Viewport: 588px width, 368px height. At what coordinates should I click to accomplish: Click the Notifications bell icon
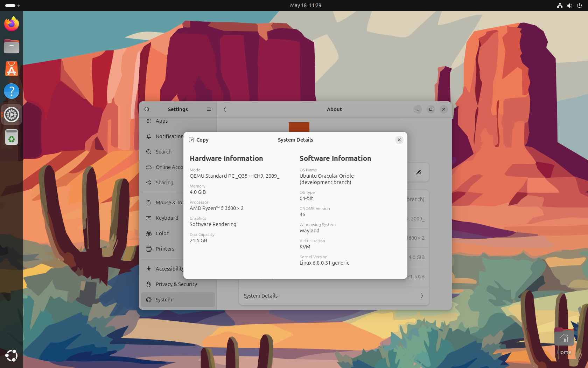pyautogui.click(x=149, y=136)
